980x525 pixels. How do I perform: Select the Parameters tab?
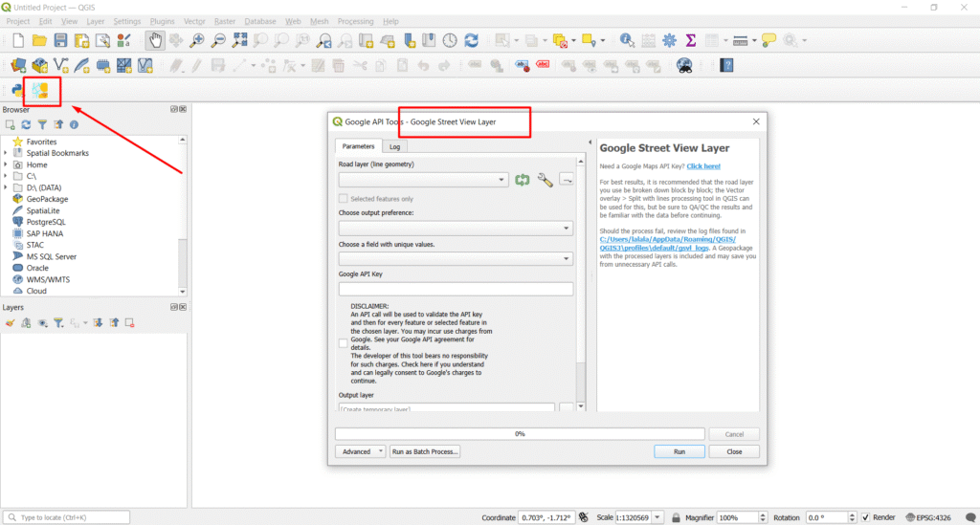[358, 146]
